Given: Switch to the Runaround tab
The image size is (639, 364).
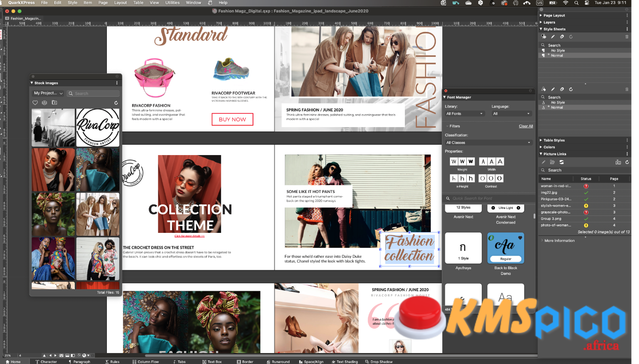Looking at the screenshot, I should (x=279, y=362).
